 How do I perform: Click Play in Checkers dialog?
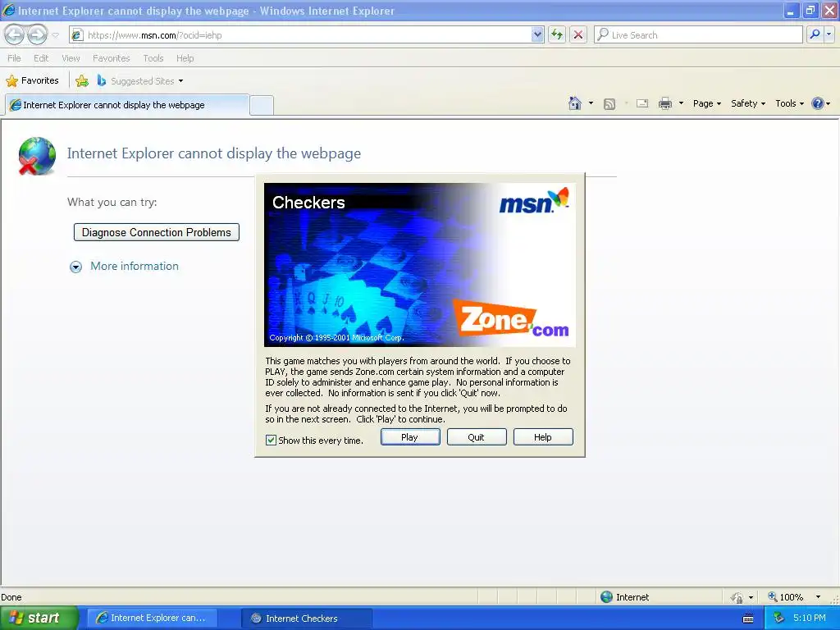click(x=410, y=437)
